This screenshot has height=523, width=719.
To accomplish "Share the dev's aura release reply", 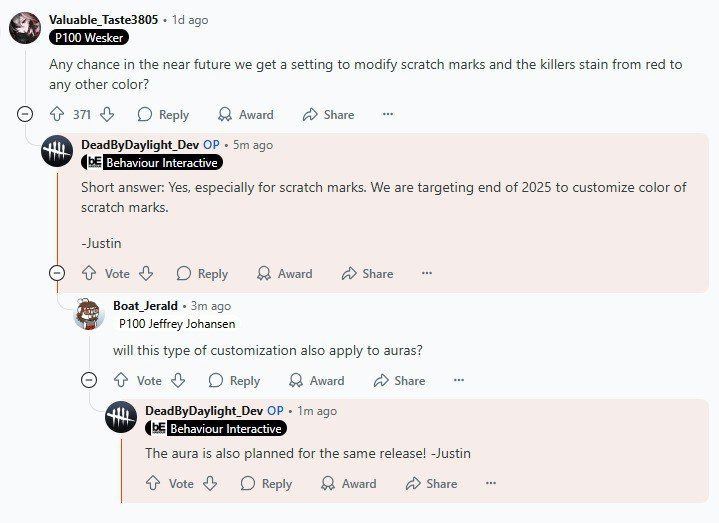I will (x=431, y=483).
